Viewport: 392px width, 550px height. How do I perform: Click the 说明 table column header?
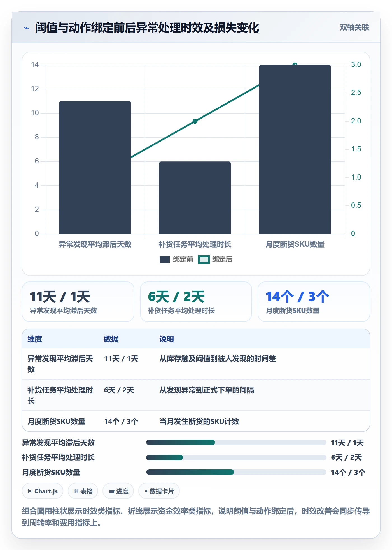[x=167, y=339]
